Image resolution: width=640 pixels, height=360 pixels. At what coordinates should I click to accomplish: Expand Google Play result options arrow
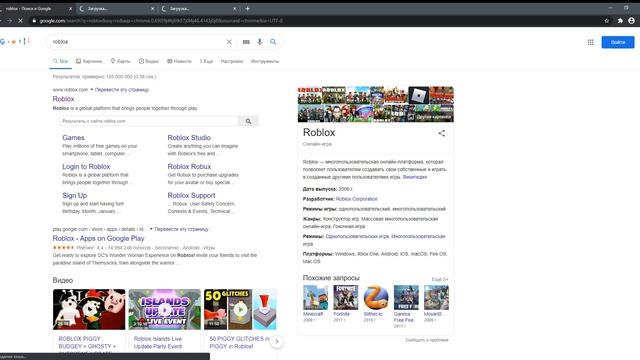point(151,229)
